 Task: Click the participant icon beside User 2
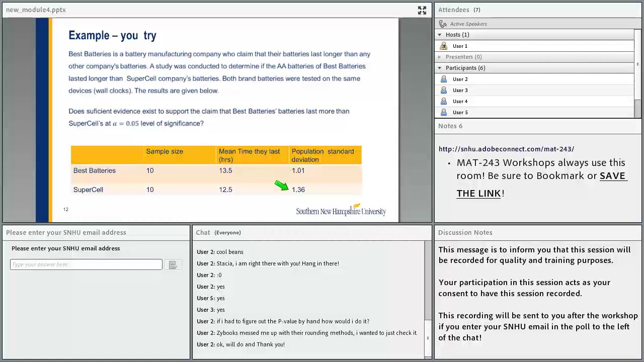[x=443, y=79]
